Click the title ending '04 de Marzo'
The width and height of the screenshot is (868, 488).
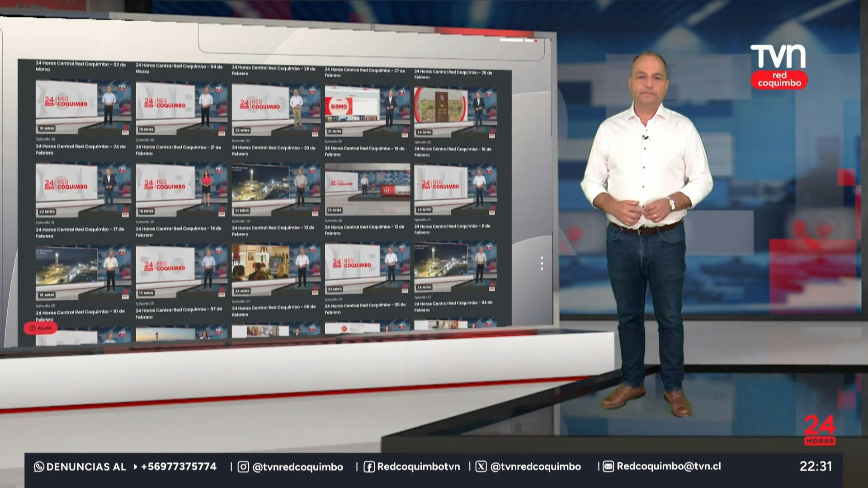[179, 69]
